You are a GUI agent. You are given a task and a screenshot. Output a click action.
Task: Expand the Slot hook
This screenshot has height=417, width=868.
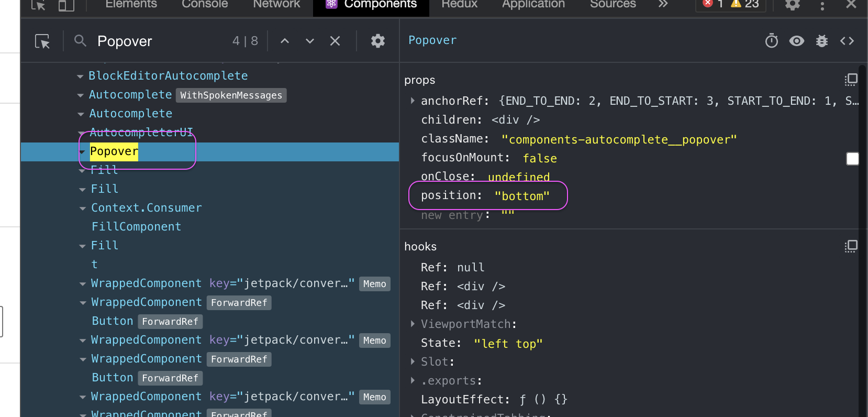click(413, 361)
